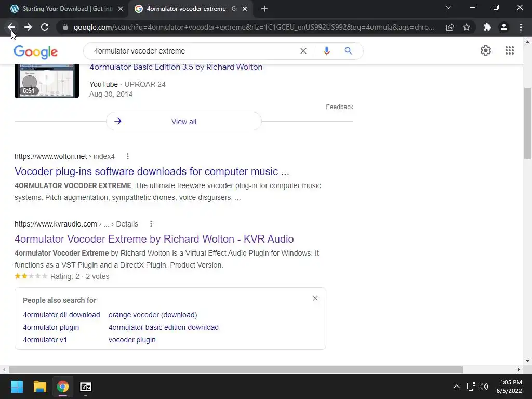Click the scroll down arrow
The height and width of the screenshot is (399, 532).
(527, 361)
